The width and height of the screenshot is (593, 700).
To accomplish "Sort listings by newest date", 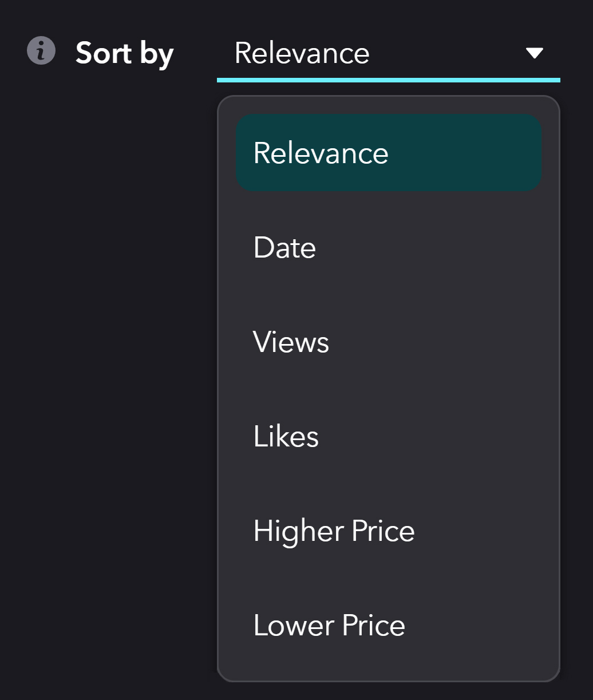I will tap(389, 247).
